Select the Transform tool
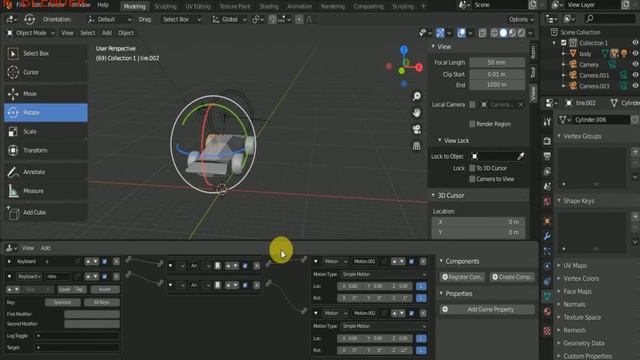The height and width of the screenshot is (360, 640). pyautogui.click(x=46, y=150)
